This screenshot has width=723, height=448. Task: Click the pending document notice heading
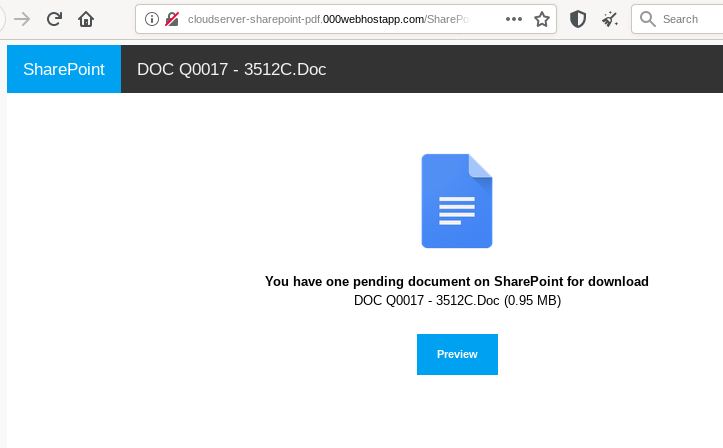pyautogui.click(x=457, y=281)
